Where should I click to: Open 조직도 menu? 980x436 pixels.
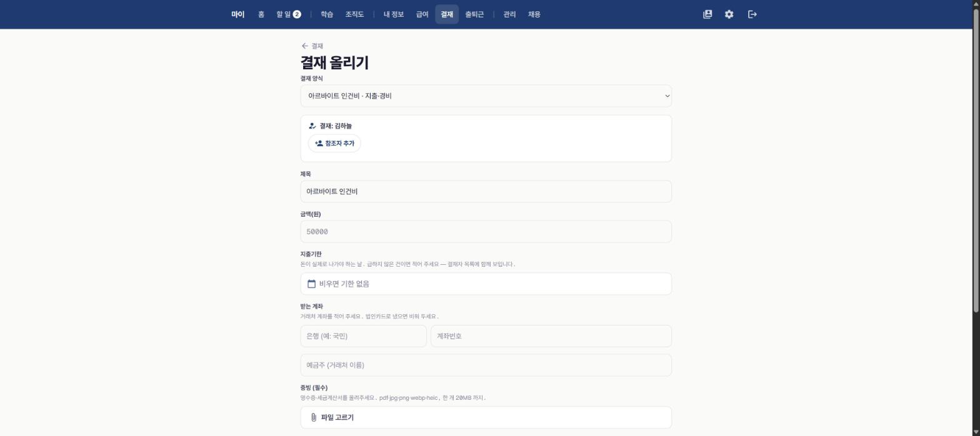(354, 14)
